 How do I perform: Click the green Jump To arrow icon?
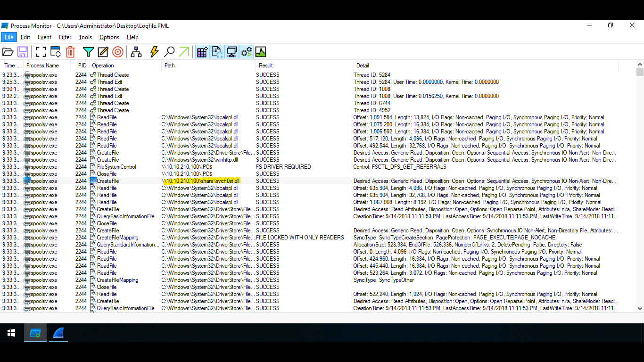[x=184, y=52]
